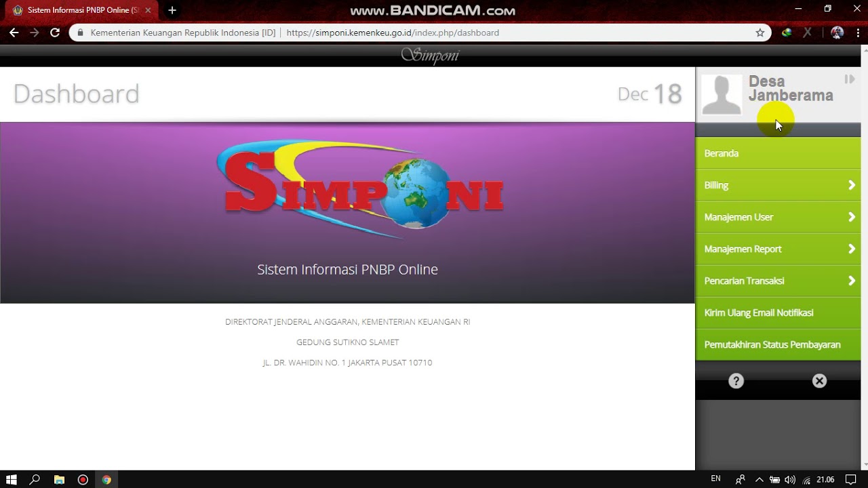Screen dimensions: 868x488
Task: Click the browser forward arrow
Action: 34,33
